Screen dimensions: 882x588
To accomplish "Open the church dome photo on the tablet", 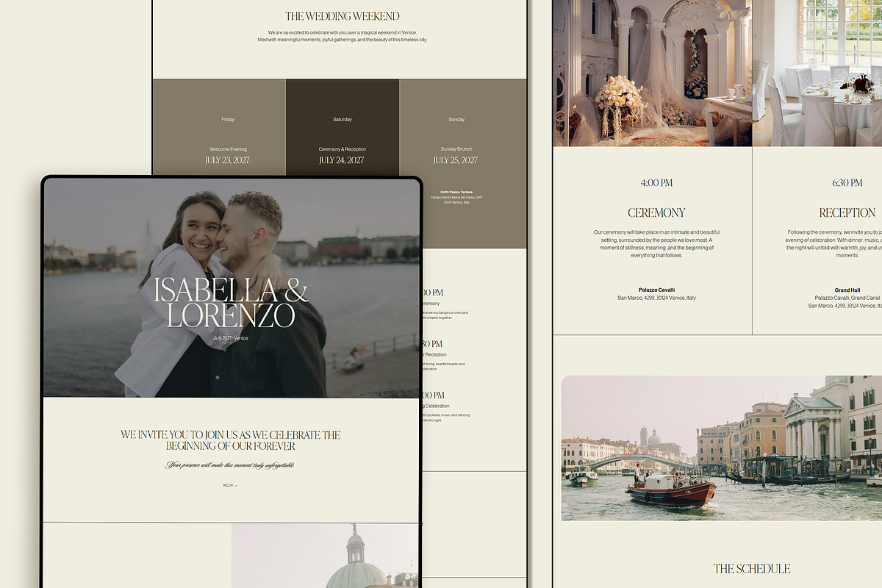I will (x=326, y=556).
